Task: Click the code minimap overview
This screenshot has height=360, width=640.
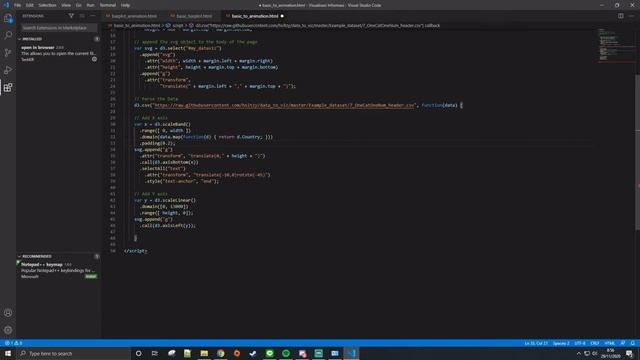Action: [x=616, y=45]
